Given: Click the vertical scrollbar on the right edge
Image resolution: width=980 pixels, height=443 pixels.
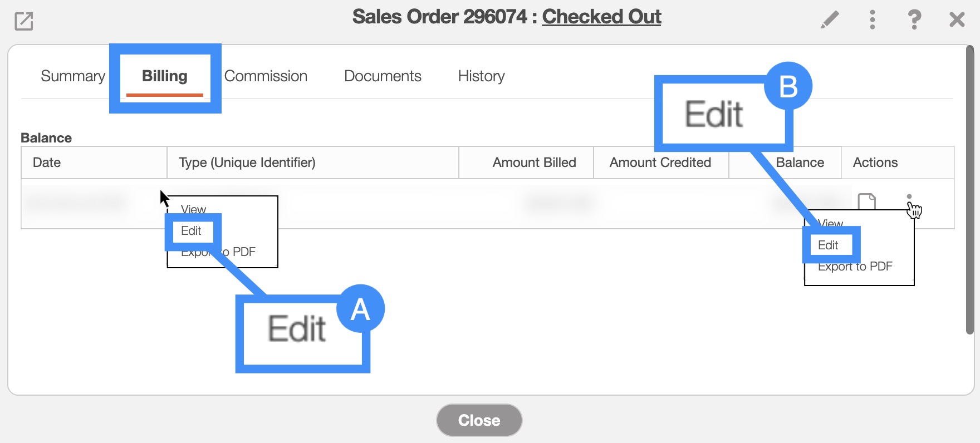Looking at the screenshot, I should (969, 189).
